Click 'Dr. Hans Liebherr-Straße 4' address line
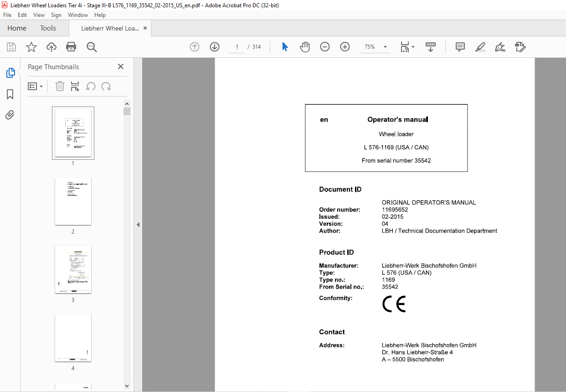This screenshot has height=392, width=566. click(417, 352)
